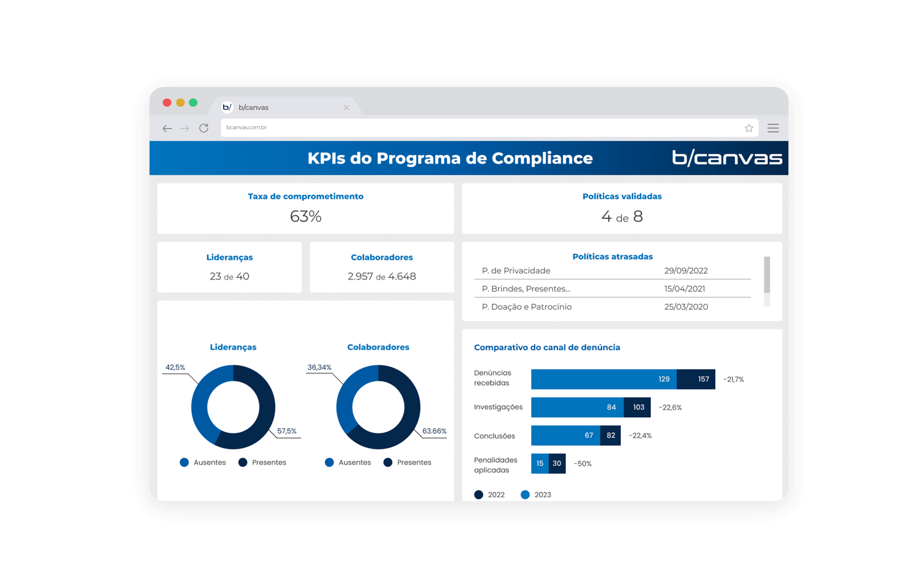The image size is (920, 588).
Task: Click the Denúncias recebidas row label
Action: click(492, 378)
